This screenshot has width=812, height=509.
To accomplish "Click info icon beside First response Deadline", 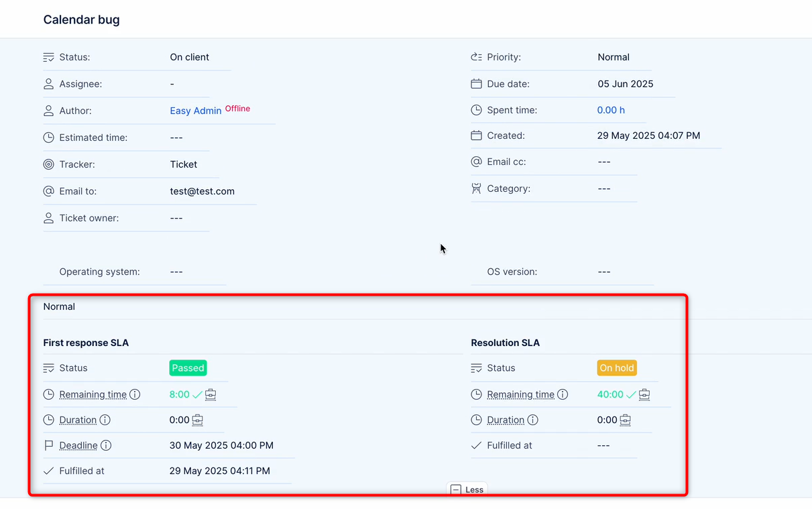I will (x=106, y=445).
